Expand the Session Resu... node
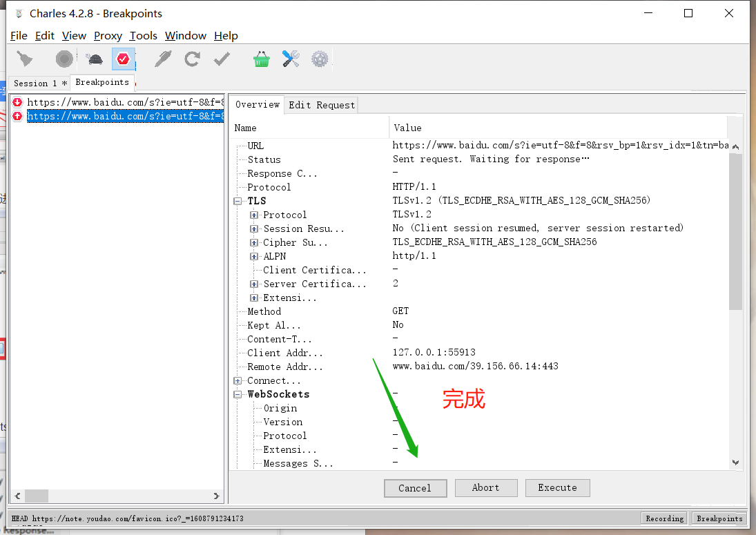 253,229
